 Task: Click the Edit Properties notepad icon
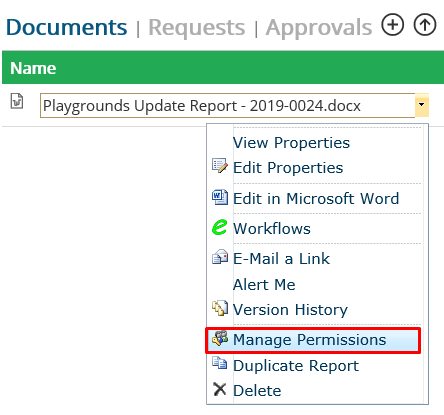tap(220, 166)
